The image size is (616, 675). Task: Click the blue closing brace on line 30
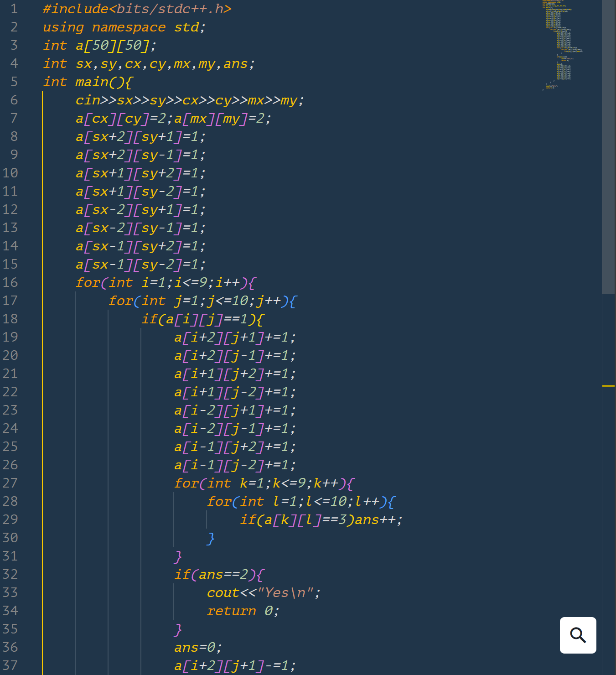pos(211,538)
